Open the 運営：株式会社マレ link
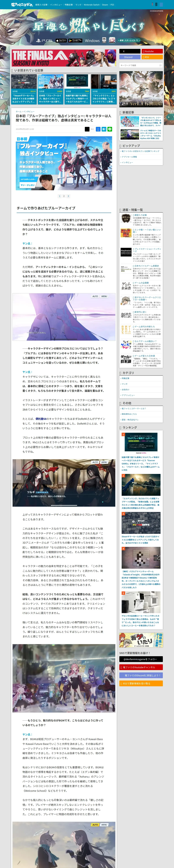 click(130, 420)
